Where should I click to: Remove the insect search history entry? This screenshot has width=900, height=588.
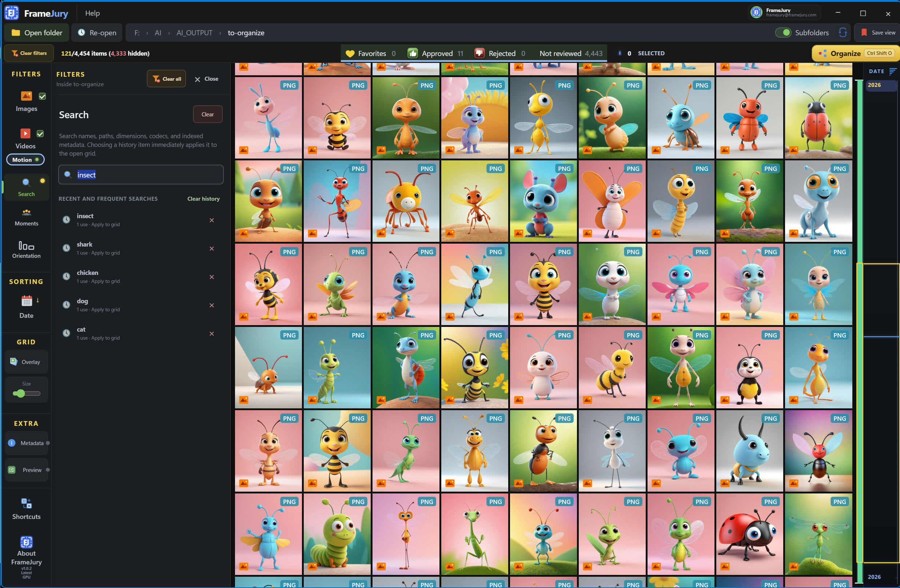212,220
